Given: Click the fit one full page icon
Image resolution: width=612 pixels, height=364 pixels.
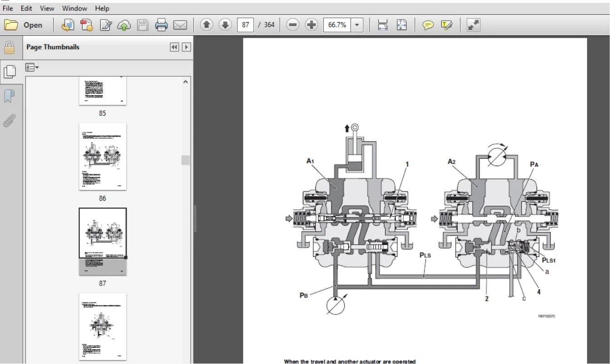Looking at the screenshot, I should point(402,25).
